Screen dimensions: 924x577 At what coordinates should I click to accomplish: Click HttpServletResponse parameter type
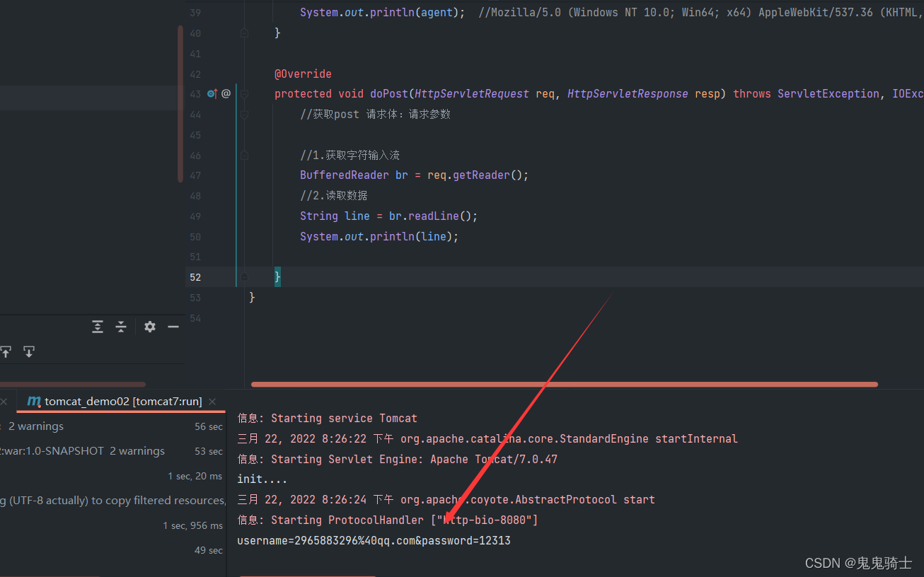tap(628, 93)
